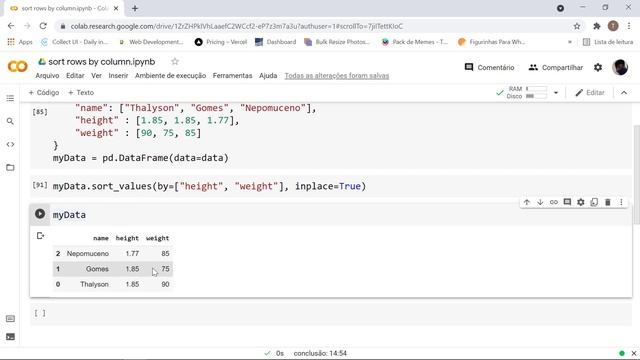
Task: Click the 'Nepomuceno' table cell
Action: pos(88,253)
